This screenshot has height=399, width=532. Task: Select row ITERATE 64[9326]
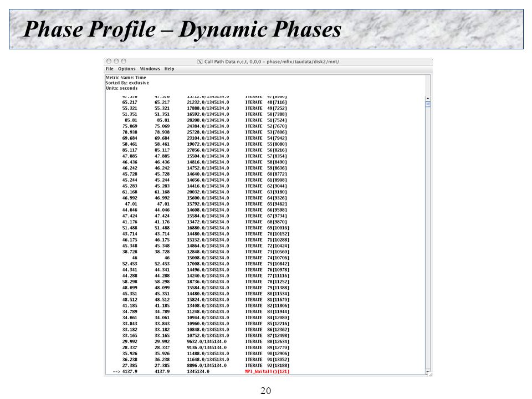(204, 198)
